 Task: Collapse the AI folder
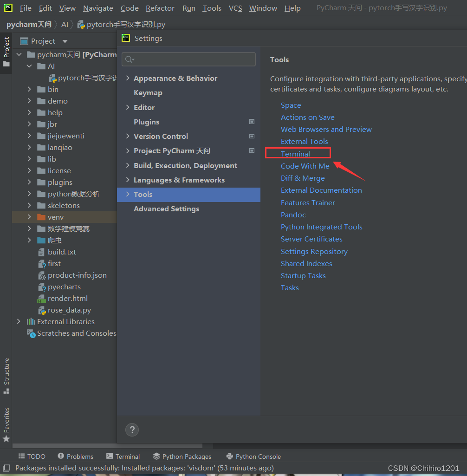click(29, 66)
